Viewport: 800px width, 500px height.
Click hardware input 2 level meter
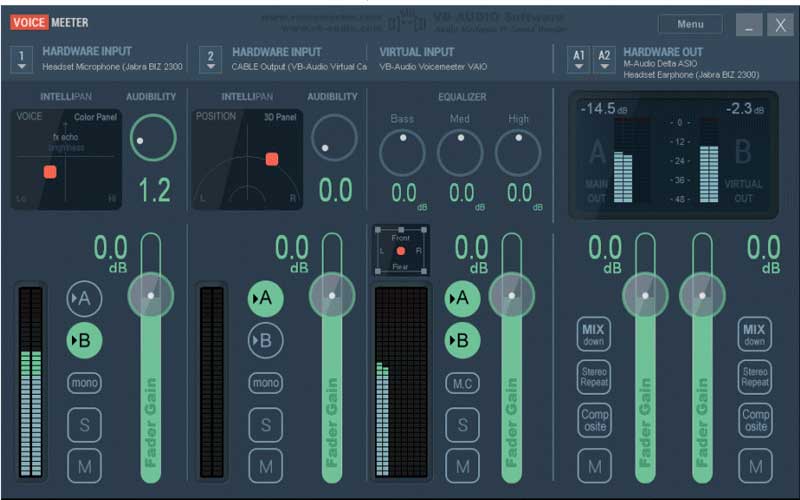coord(212,382)
